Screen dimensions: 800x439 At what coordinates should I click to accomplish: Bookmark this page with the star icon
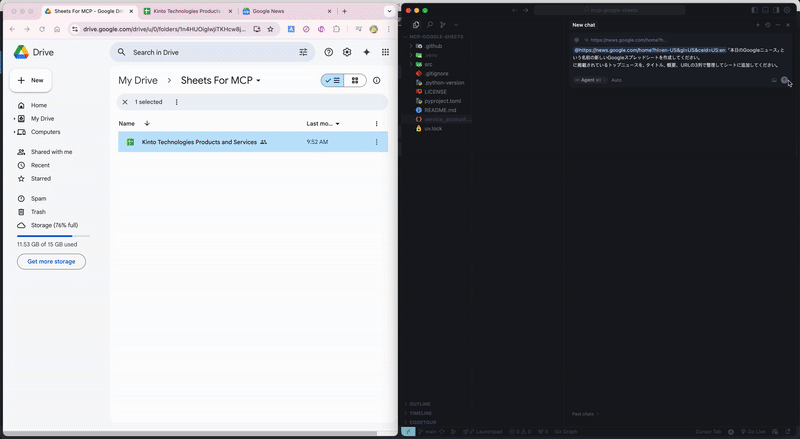point(270,29)
